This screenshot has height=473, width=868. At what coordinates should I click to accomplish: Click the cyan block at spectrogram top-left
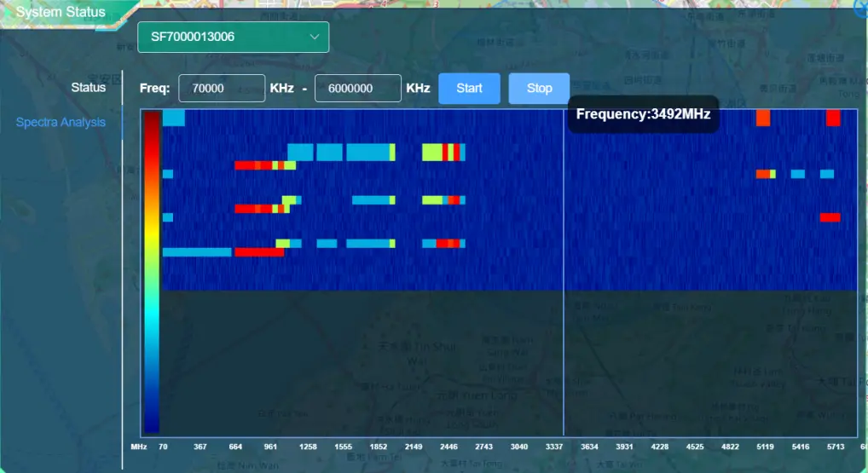click(x=173, y=118)
